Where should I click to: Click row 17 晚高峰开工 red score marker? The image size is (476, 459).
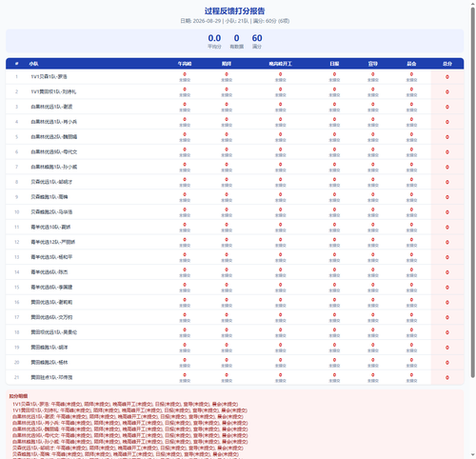point(280,314)
